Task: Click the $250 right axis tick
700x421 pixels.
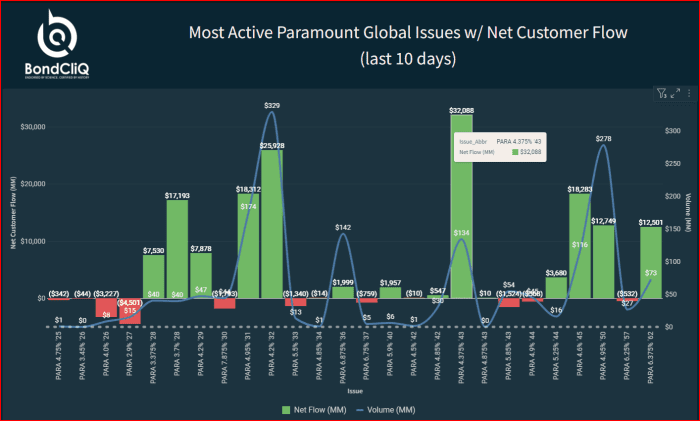Action: 673,164
